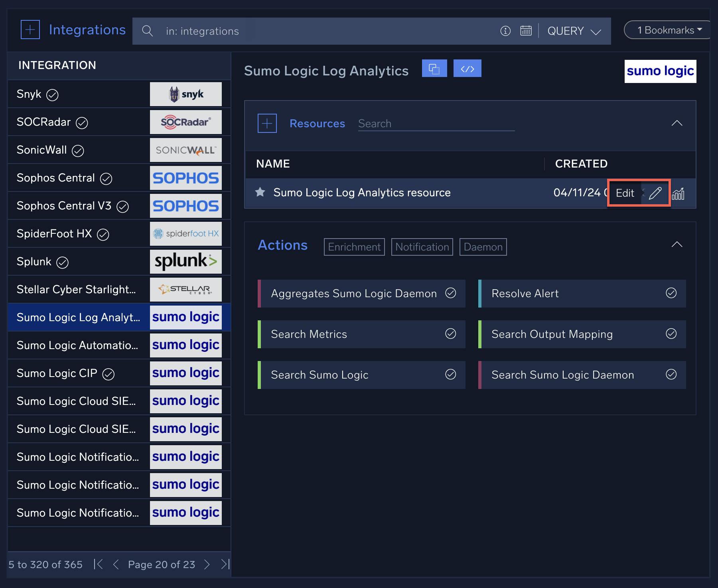Open the code view with the </> icon
The height and width of the screenshot is (588, 718).
point(467,68)
